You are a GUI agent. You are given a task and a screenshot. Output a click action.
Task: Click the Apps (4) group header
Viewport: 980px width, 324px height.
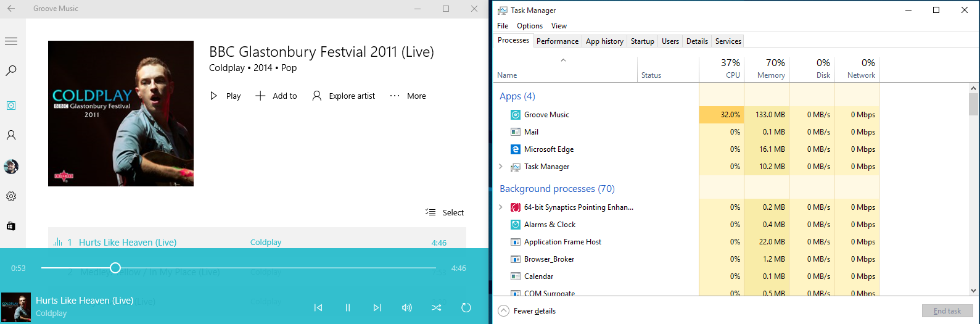517,96
